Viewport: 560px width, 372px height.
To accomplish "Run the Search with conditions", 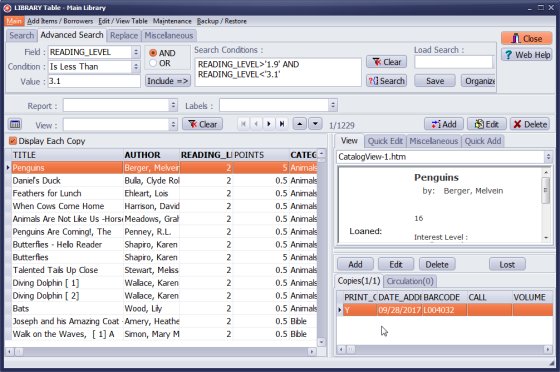I will [386, 81].
